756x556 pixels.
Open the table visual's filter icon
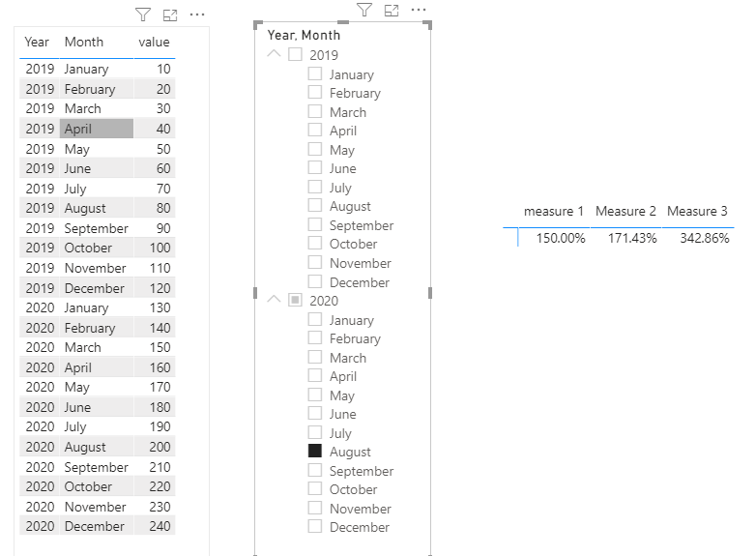point(143,15)
